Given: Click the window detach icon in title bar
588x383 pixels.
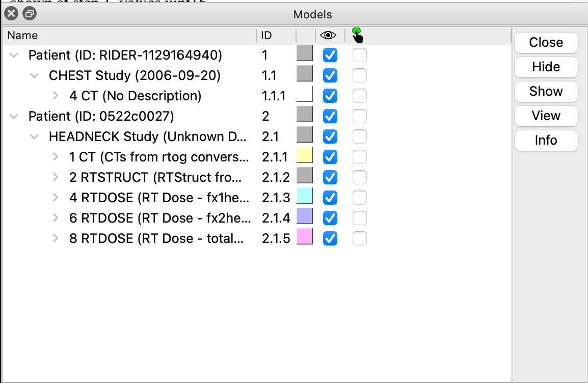Looking at the screenshot, I should (x=29, y=14).
